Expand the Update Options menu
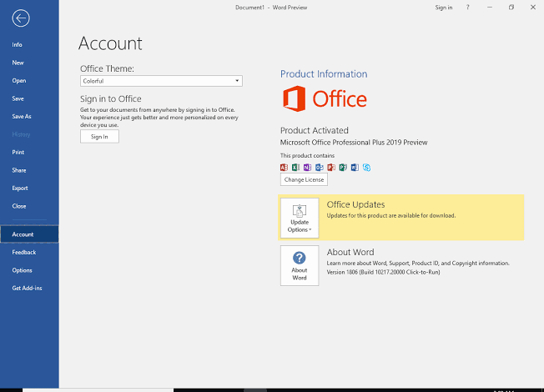Image resolution: width=544 pixels, height=392 pixels. tap(300, 218)
